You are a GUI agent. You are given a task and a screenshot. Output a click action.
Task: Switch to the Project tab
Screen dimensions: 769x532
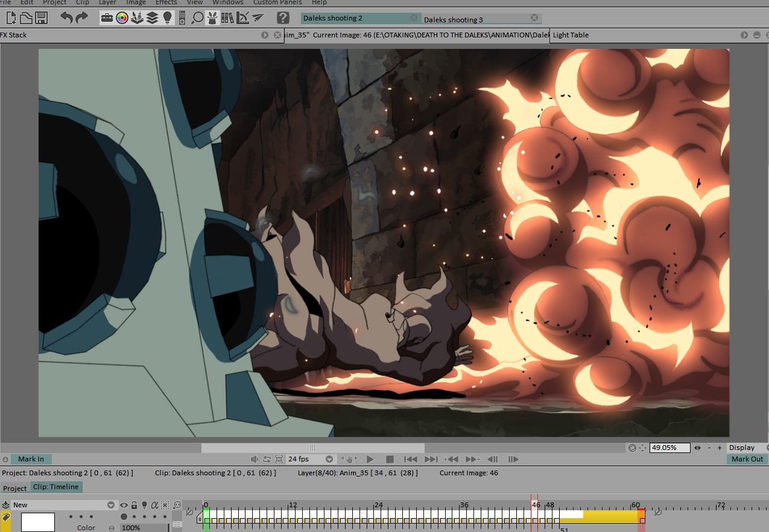pos(15,488)
